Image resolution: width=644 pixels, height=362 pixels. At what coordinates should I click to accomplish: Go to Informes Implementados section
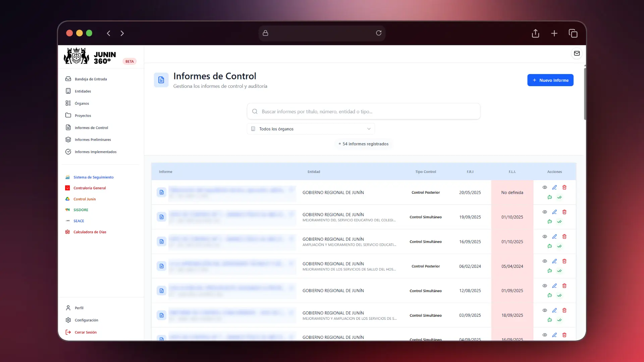coord(68,152)
